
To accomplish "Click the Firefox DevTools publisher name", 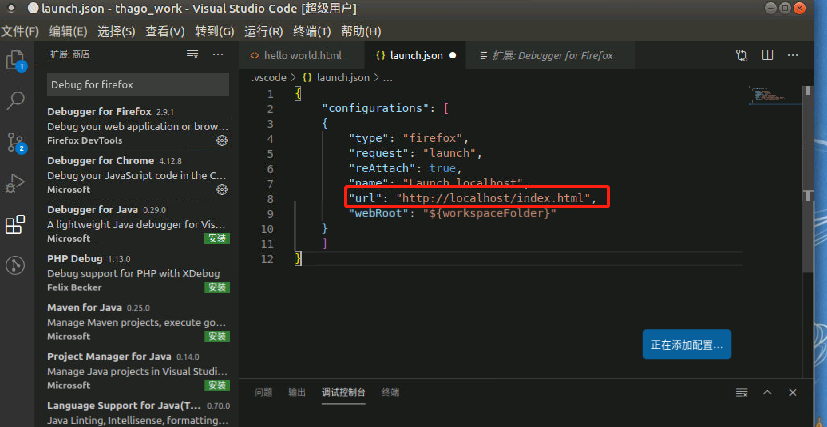I will pyautogui.click(x=84, y=140).
